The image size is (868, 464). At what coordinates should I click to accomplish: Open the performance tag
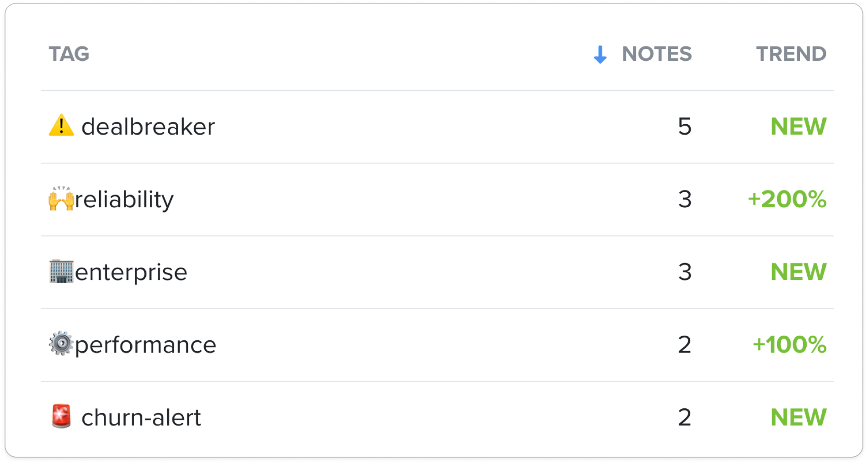pyautogui.click(x=145, y=346)
